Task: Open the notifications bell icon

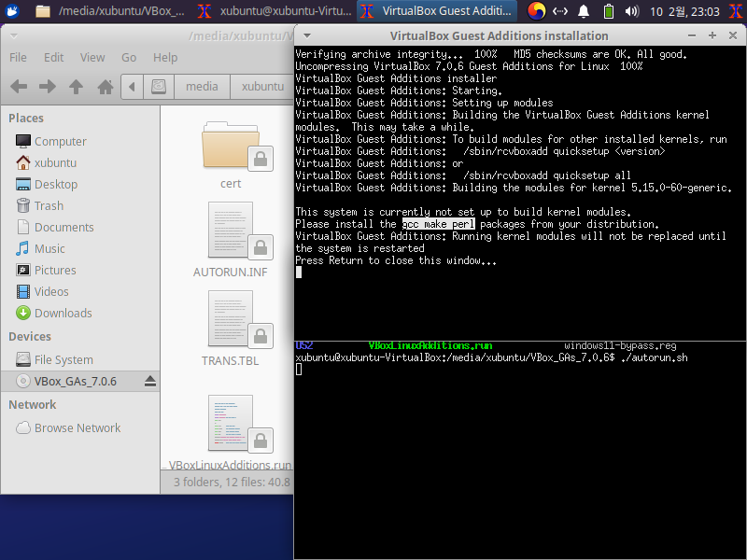Action: point(584,11)
